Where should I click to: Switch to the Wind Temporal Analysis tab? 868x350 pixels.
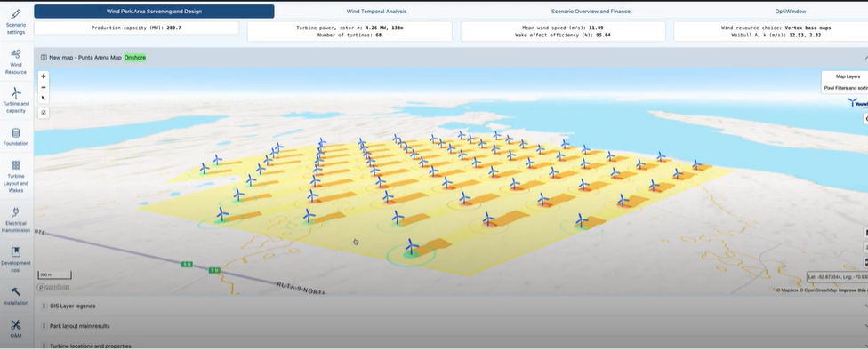(x=376, y=11)
